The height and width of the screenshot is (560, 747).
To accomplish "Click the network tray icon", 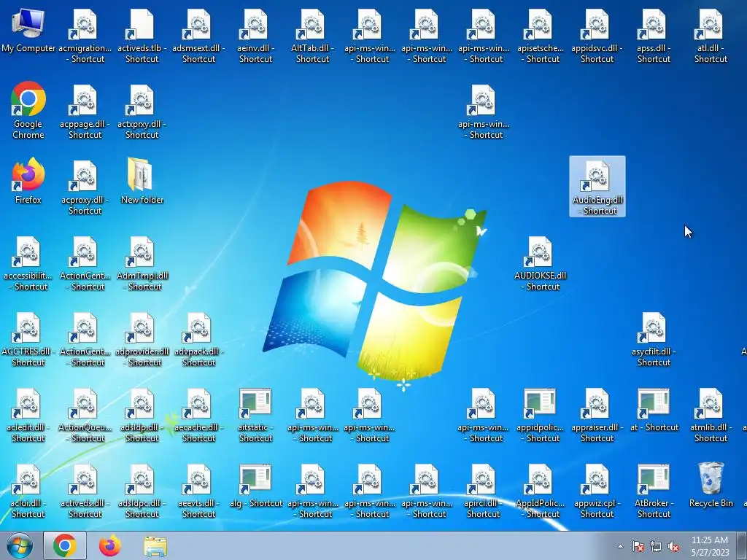I will point(656,546).
